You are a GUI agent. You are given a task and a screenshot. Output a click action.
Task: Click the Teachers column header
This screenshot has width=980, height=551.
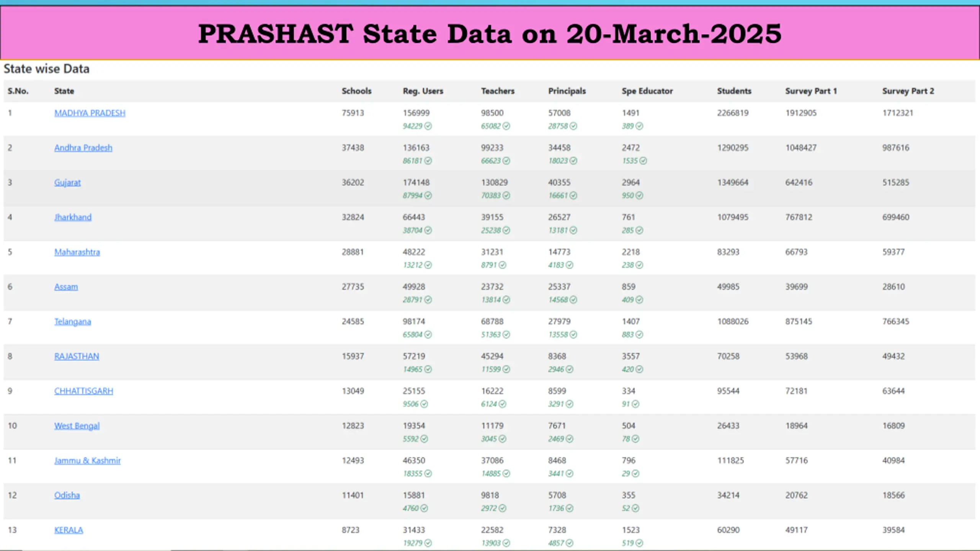498,91
